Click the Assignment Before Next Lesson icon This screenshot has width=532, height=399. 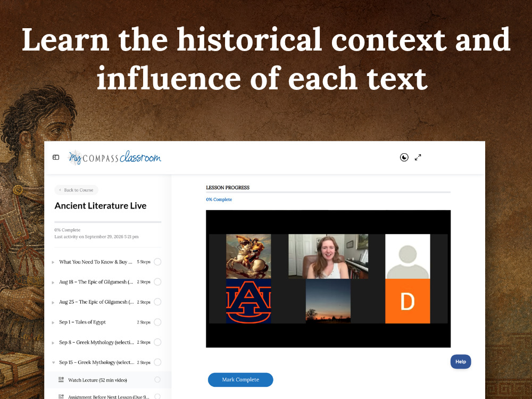pos(61,396)
